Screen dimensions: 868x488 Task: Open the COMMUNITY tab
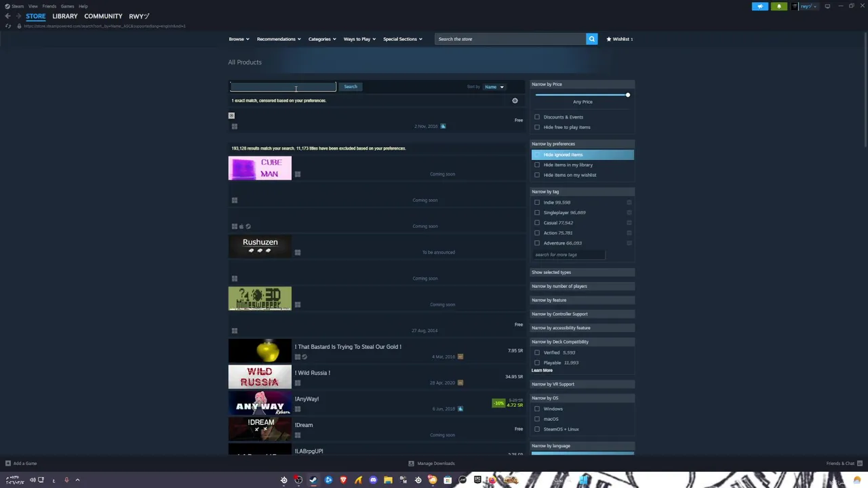click(103, 16)
